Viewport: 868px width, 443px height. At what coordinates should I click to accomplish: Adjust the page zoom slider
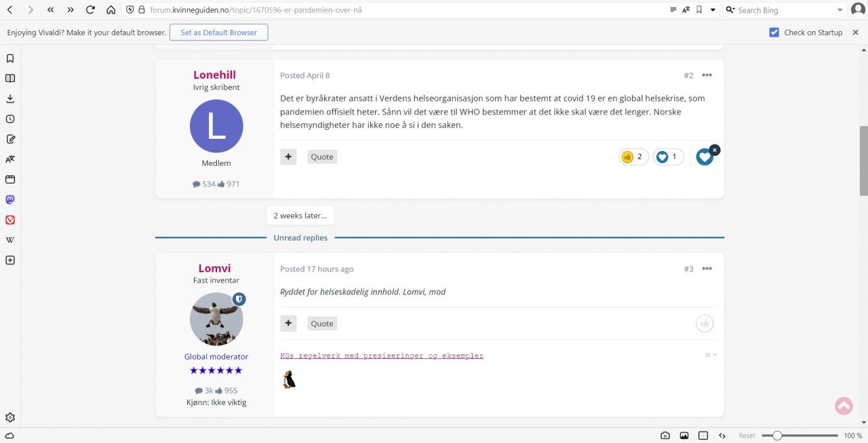[777, 436]
